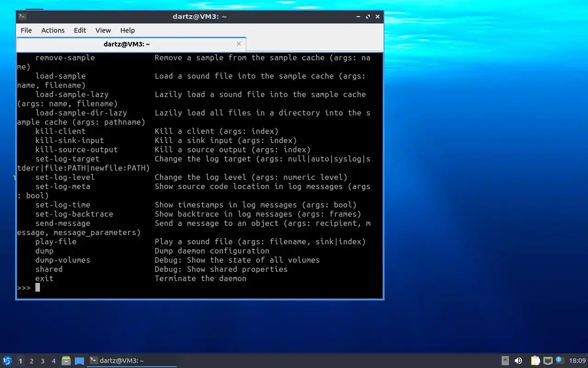588x368 pixels.
Task: Maximize the terminal window
Action: point(368,17)
